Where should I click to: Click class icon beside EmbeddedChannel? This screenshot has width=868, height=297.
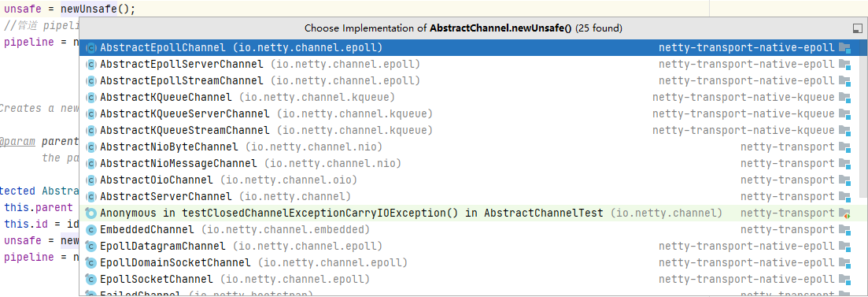coord(90,229)
